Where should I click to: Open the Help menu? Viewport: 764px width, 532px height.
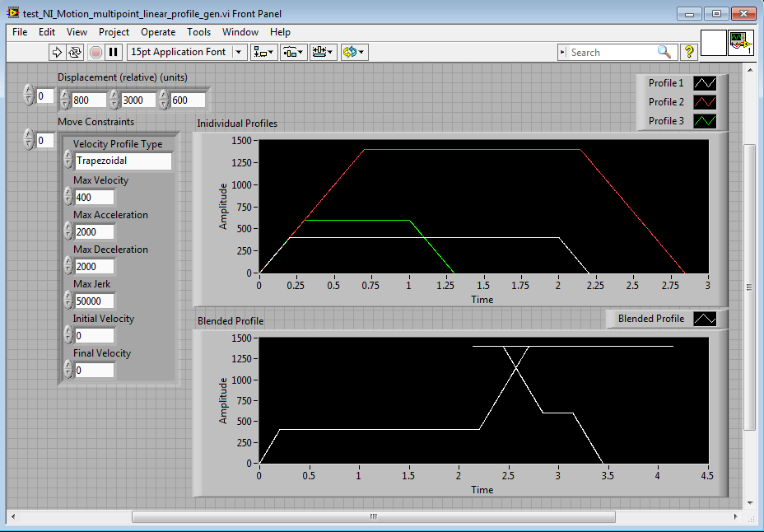coord(280,32)
